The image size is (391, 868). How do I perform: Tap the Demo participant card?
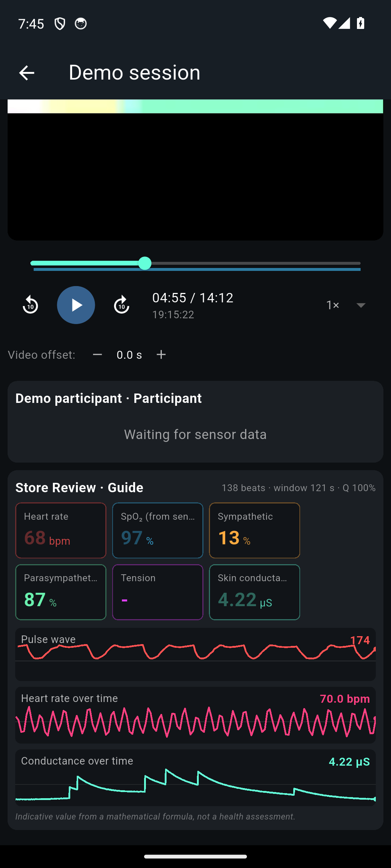[195, 421]
